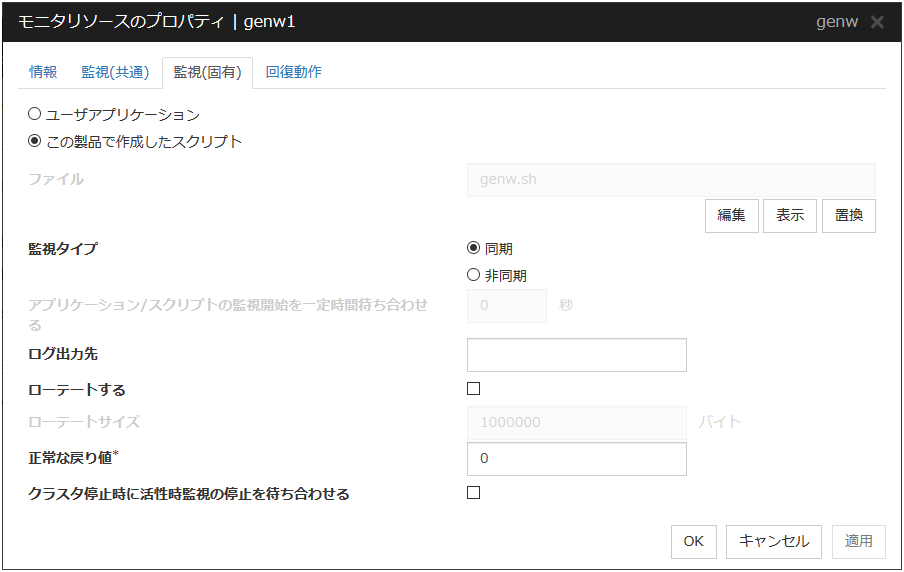The height and width of the screenshot is (572, 904).
Task: Open the 監視(共通) tab
Action: [115, 72]
